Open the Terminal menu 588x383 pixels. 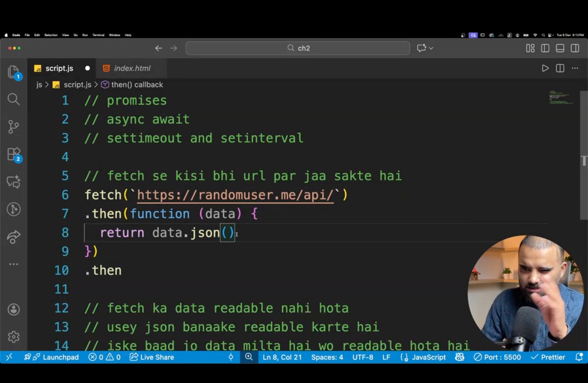(x=98, y=35)
